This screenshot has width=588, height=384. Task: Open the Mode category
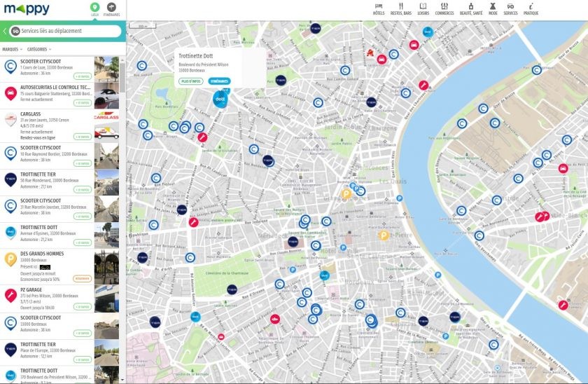pyautogui.click(x=493, y=9)
